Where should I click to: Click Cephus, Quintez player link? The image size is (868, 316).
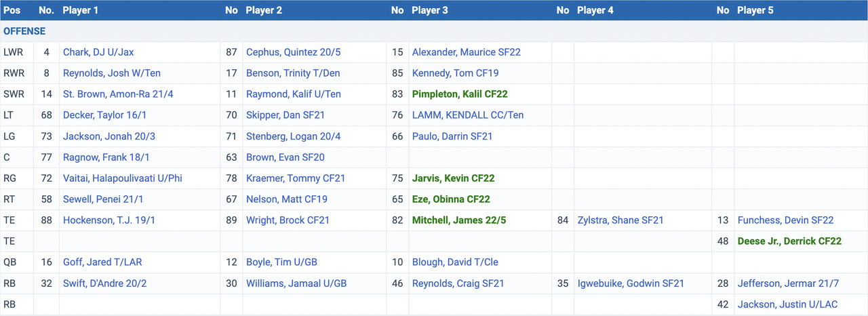288,52
